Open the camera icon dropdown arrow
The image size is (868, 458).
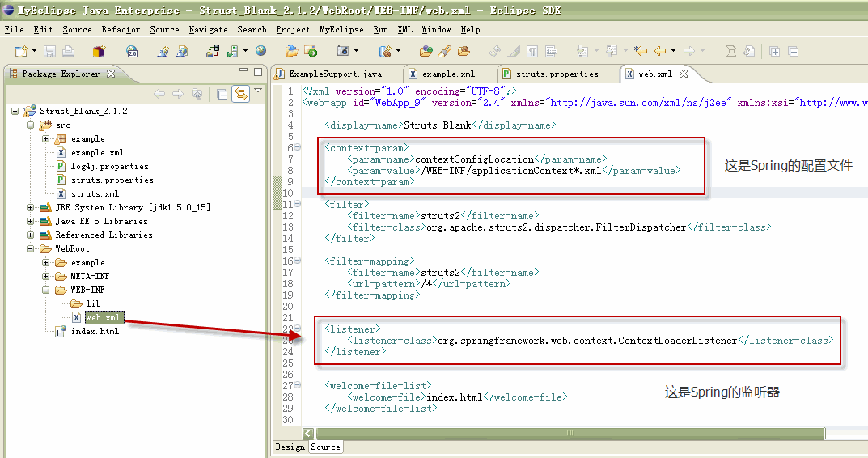(x=356, y=51)
